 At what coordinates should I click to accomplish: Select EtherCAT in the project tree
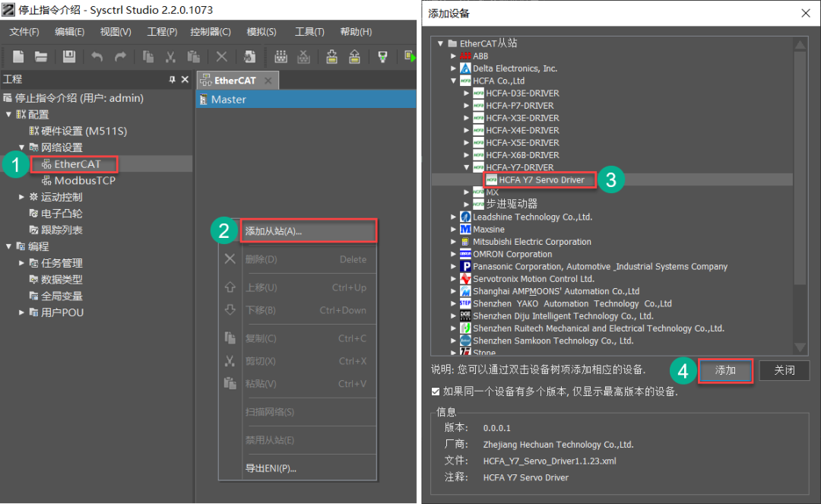tap(78, 164)
